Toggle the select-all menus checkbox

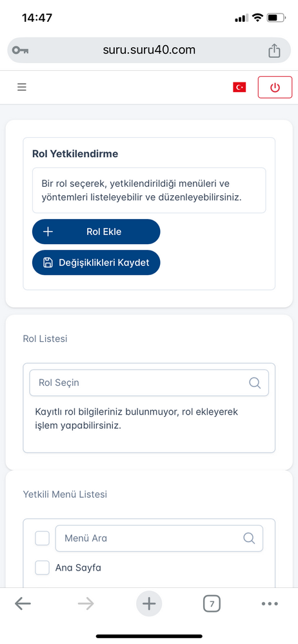pos(42,538)
